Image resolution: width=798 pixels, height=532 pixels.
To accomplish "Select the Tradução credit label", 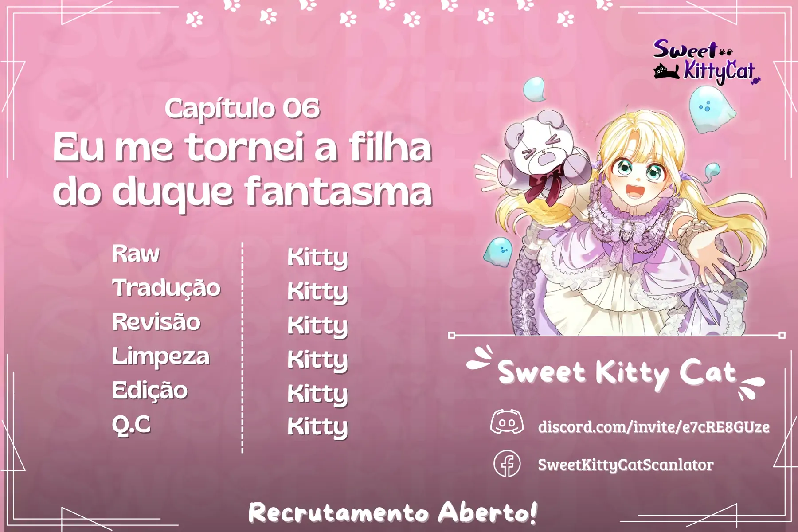I will [x=166, y=289].
